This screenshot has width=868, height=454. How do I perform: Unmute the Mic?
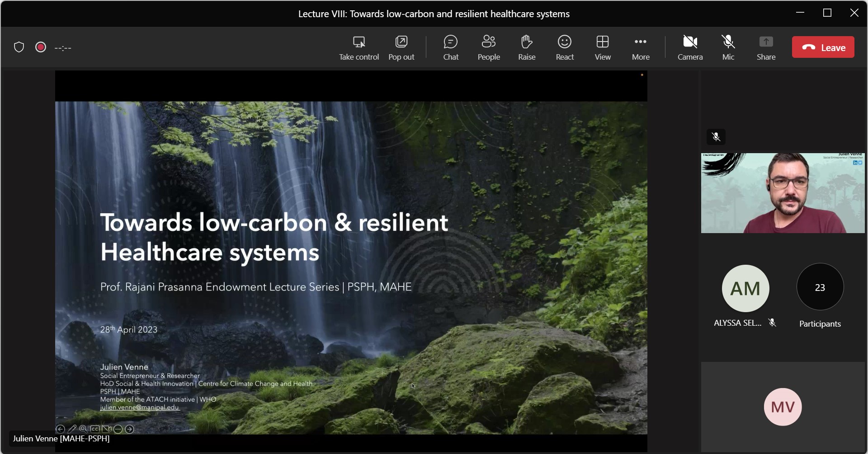pos(728,47)
